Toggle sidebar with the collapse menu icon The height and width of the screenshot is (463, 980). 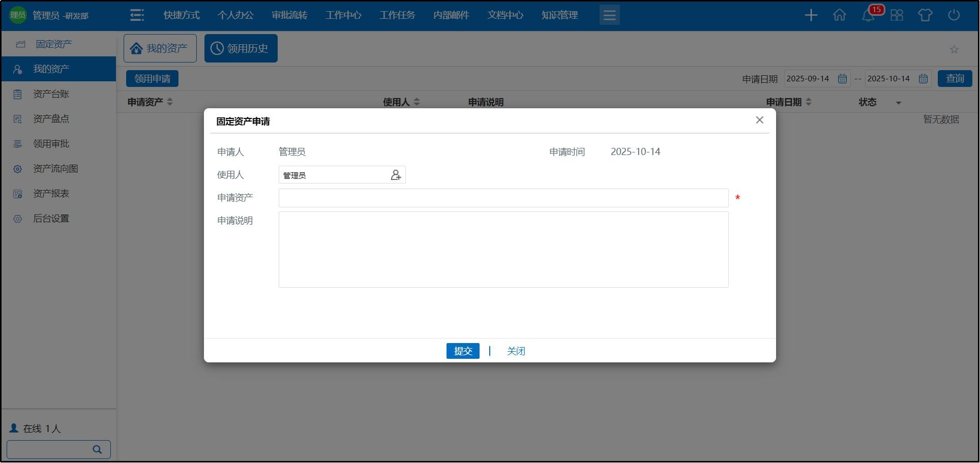[x=137, y=15]
